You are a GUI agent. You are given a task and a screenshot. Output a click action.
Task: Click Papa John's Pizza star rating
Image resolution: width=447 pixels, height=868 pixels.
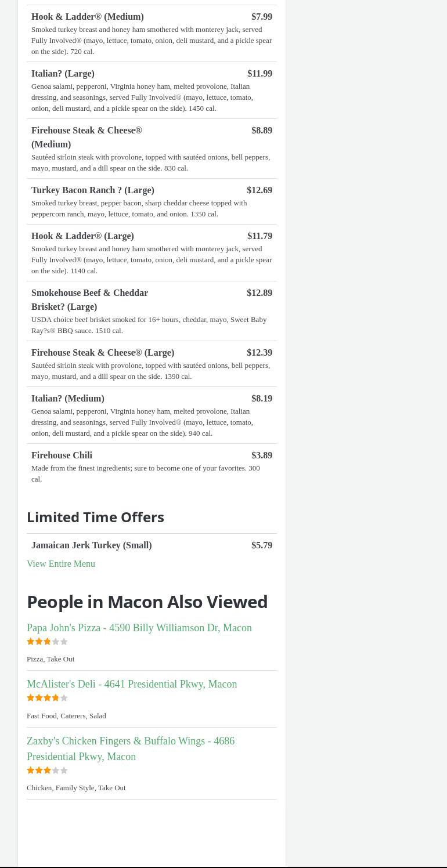point(48,642)
